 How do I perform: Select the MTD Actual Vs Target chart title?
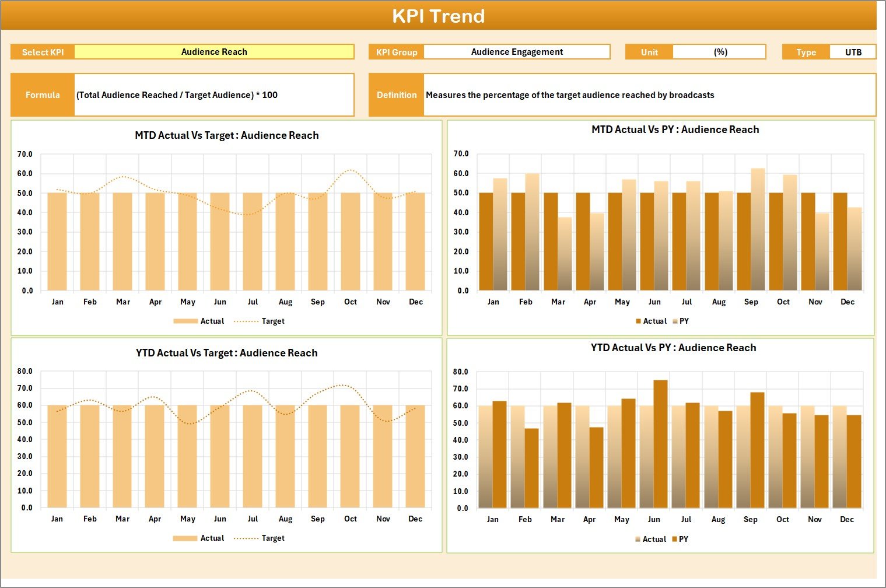pos(226,135)
